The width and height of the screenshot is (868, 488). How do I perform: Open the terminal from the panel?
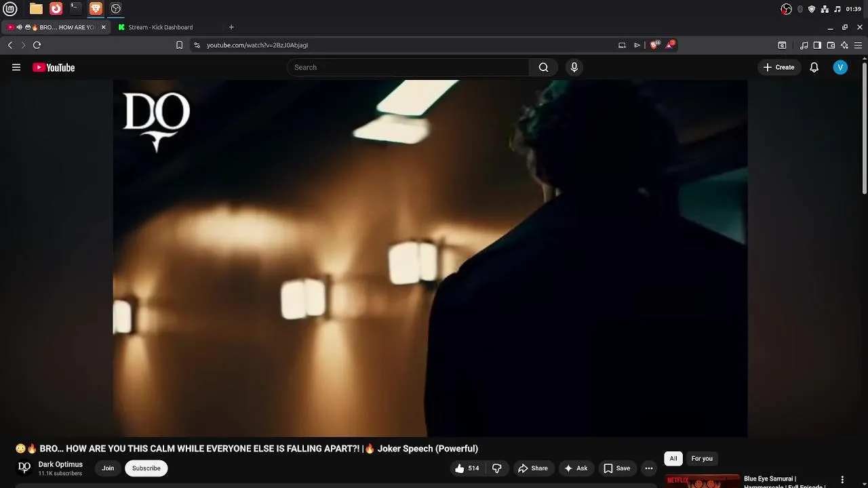click(76, 9)
